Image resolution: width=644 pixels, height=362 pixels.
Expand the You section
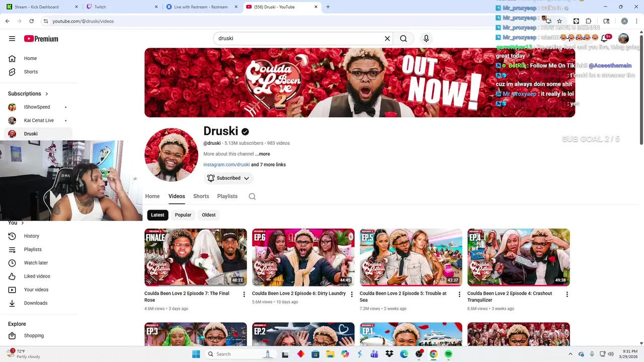click(16, 223)
